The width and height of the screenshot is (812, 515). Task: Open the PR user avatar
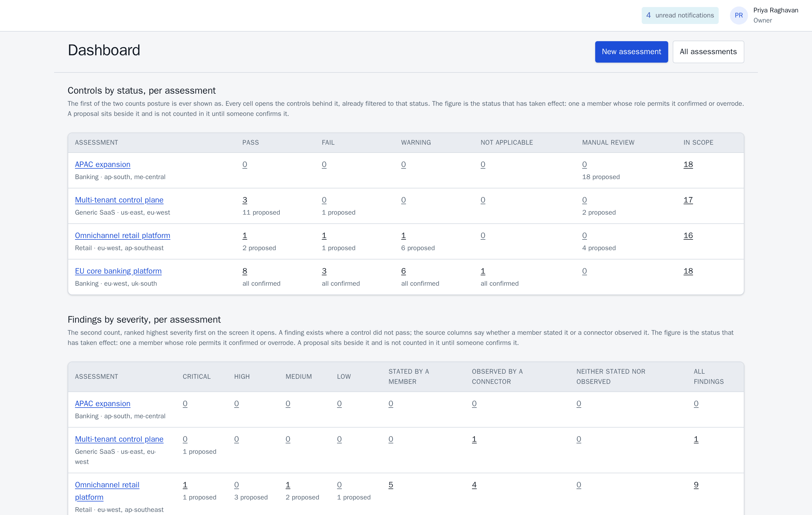coord(738,15)
